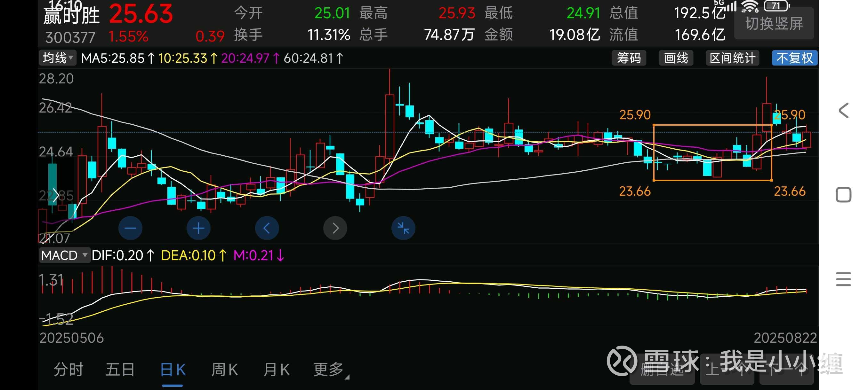Expand left side panel chevron

tap(56, 195)
